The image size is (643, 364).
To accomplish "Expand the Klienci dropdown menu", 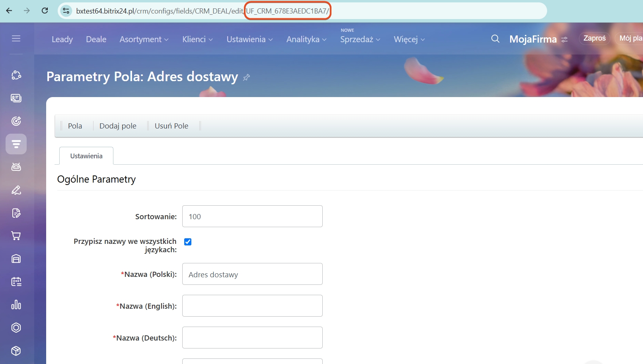I will (x=198, y=39).
